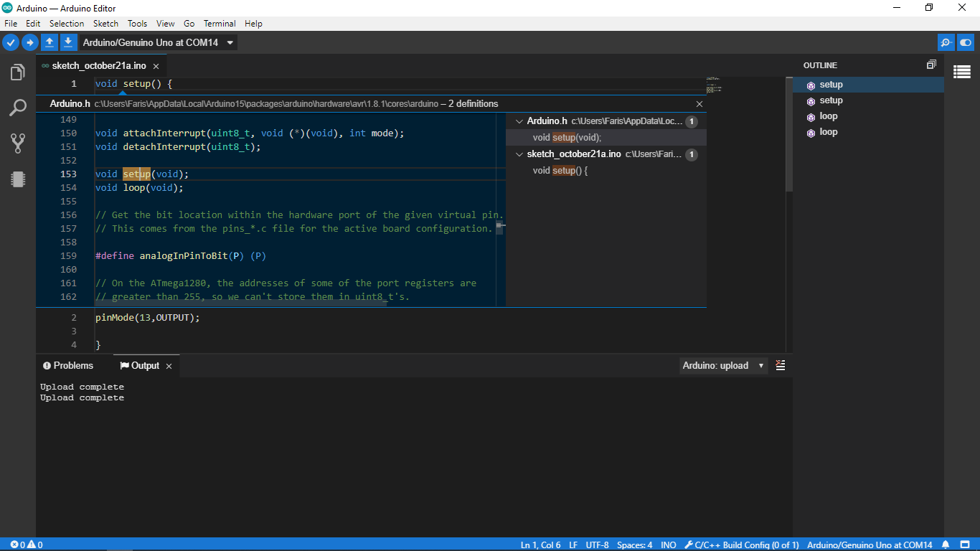Open the Search sidebar icon

tap(18, 108)
